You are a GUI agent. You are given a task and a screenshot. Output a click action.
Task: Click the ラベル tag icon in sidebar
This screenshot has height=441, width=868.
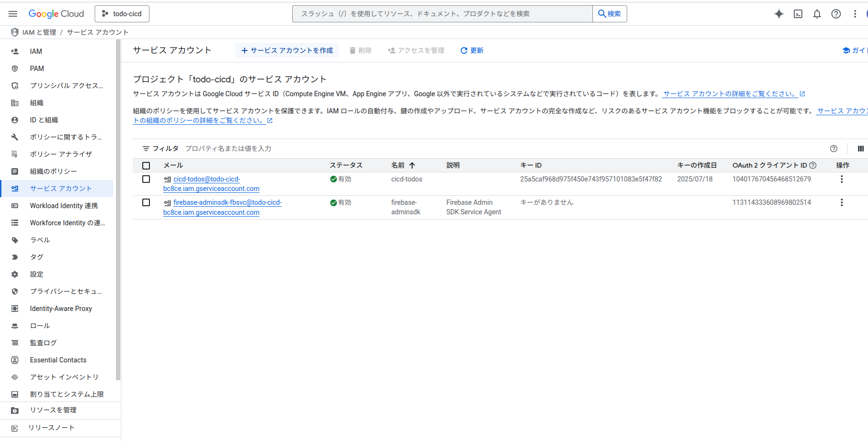pyautogui.click(x=15, y=240)
